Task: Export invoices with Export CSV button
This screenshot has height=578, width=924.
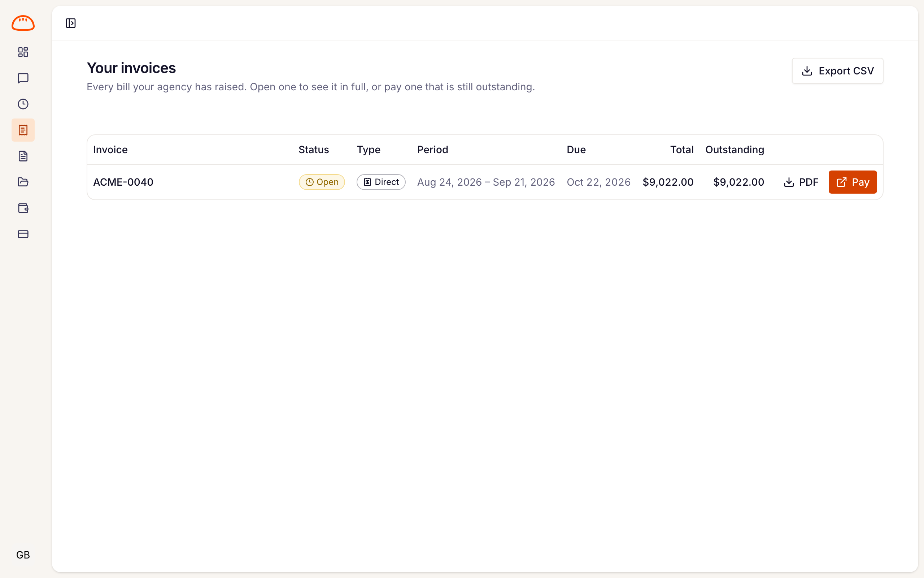Action: (x=837, y=71)
